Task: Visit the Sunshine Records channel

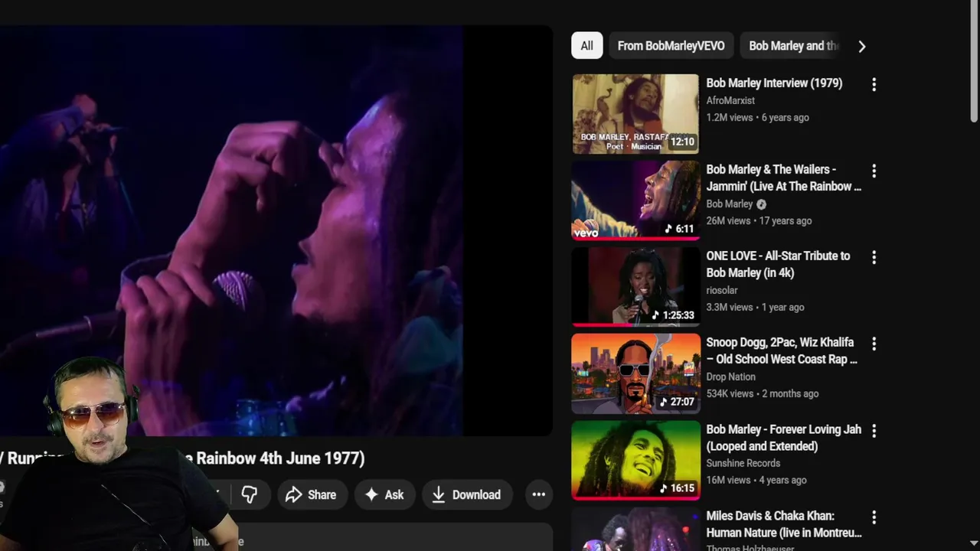Action: pos(743,463)
